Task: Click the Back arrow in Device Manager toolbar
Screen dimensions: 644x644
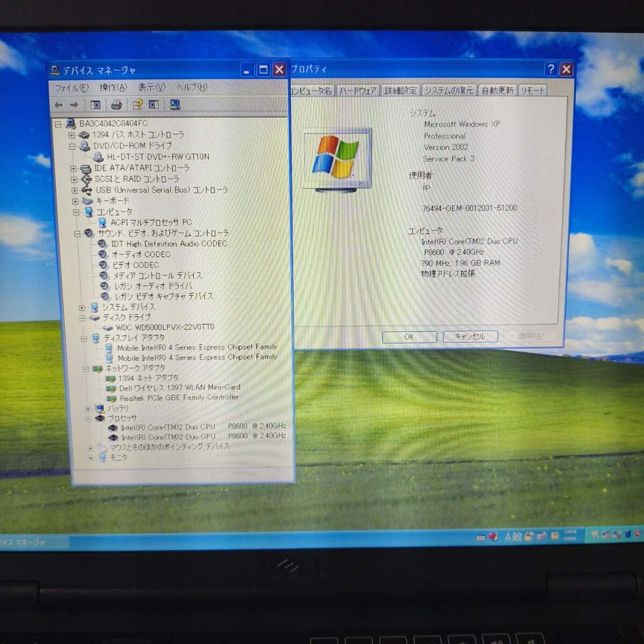Action: point(59,105)
